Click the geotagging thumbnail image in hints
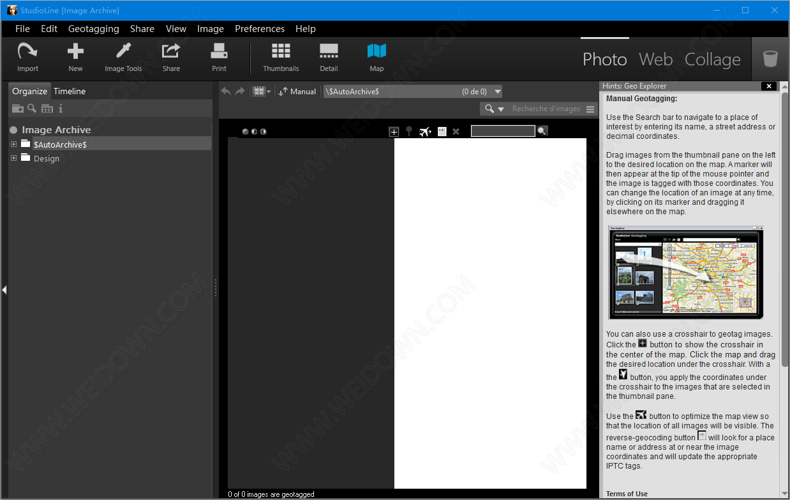The height and width of the screenshot is (500, 790). tap(685, 272)
